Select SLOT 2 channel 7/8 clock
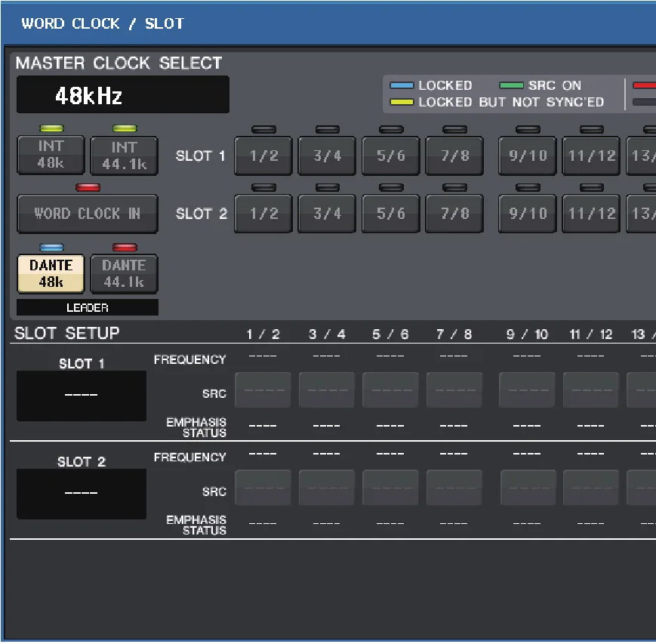 click(x=454, y=214)
